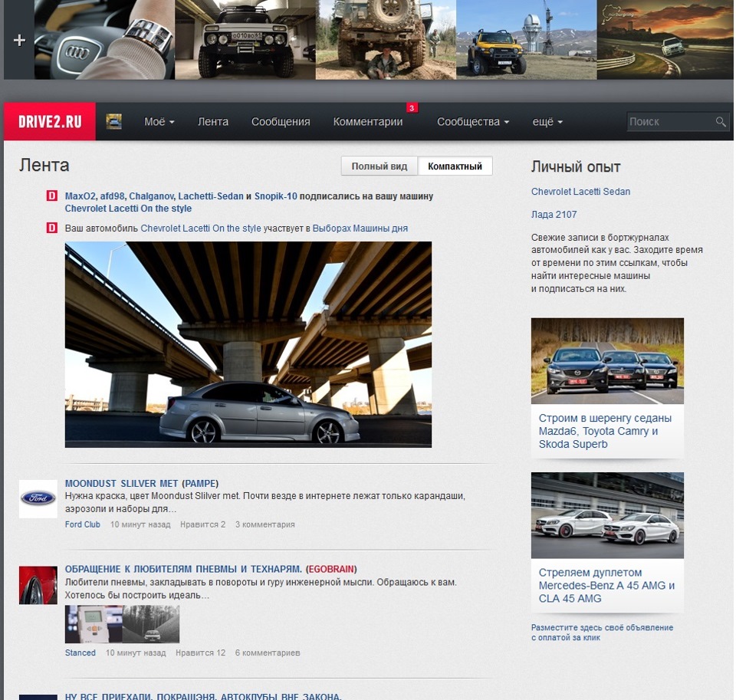Click the plus icon beside the photo strip
736x700 pixels.
tap(19, 41)
